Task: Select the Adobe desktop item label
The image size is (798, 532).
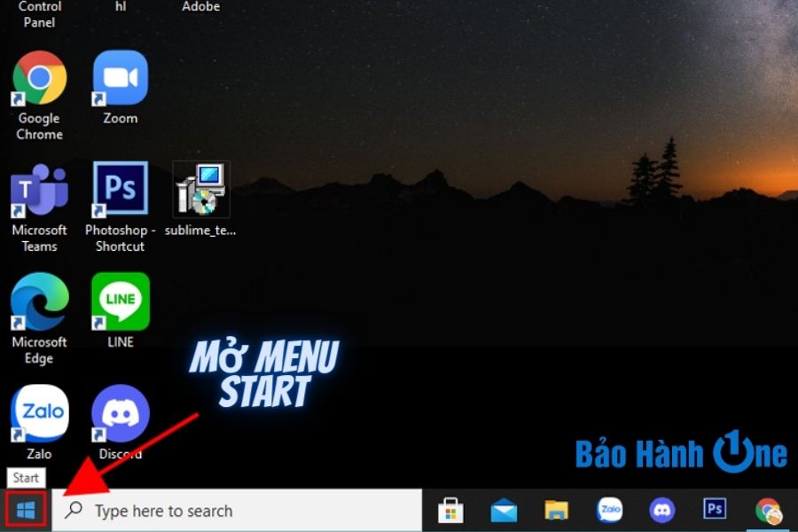Action: (201, 7)
